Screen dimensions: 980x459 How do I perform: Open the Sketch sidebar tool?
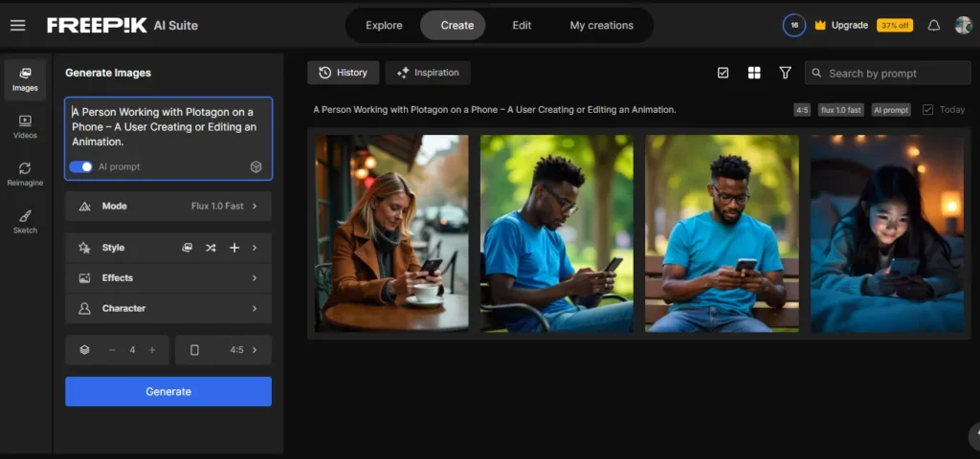click(25, 222)
